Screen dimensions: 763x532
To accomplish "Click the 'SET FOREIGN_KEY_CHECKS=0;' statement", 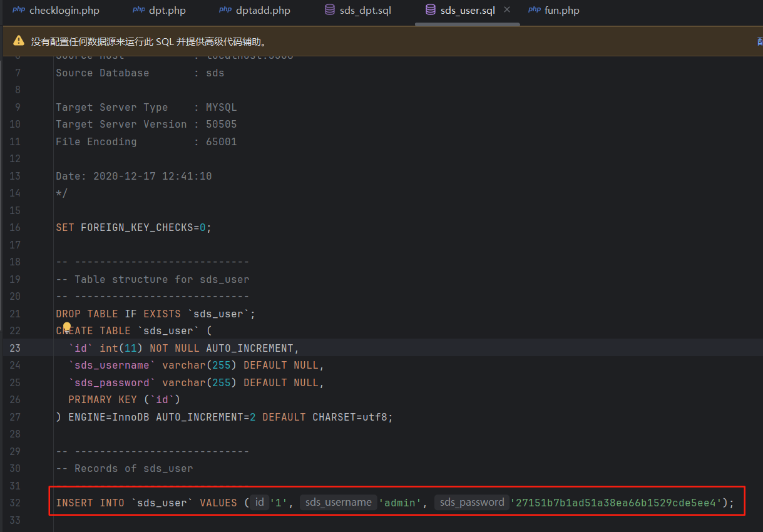I will click(x=134, y=228).
